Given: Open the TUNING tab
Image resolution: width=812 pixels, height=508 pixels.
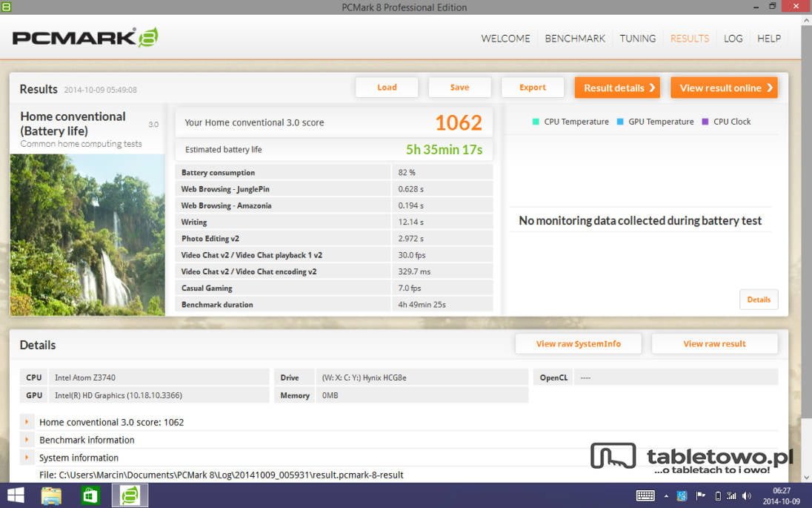Looking at the screenshot, I should pos(637,39).
